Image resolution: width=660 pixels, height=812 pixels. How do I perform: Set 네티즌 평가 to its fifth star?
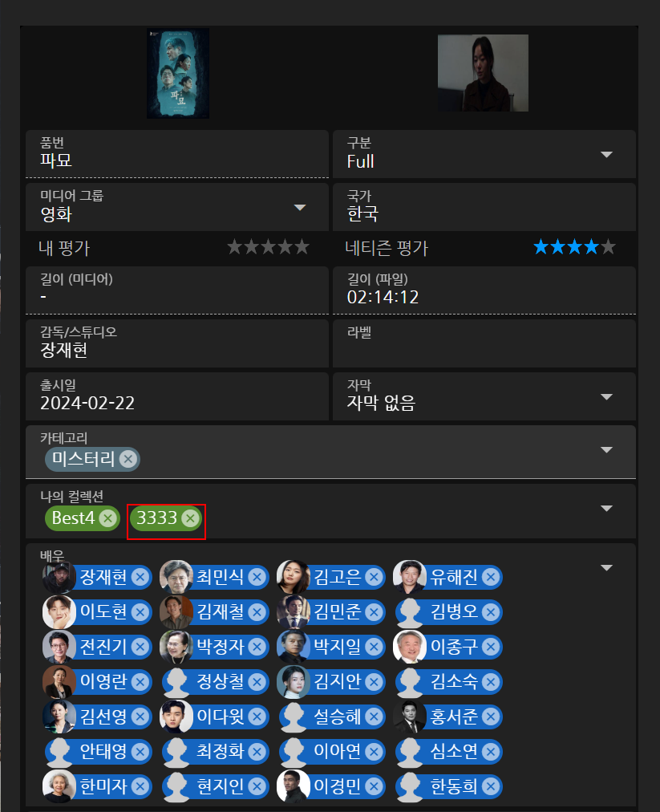pos(608,247)
